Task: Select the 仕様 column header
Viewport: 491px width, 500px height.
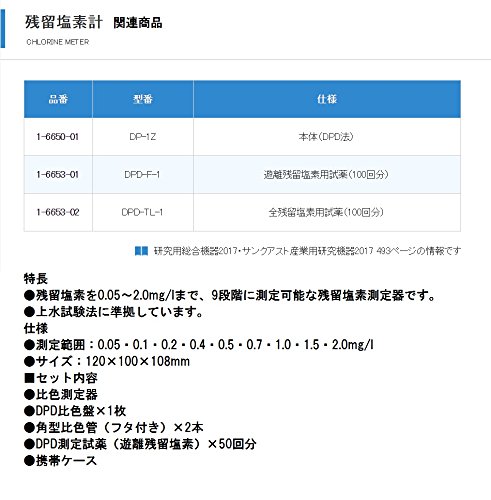Action: (x=327, y=99)
